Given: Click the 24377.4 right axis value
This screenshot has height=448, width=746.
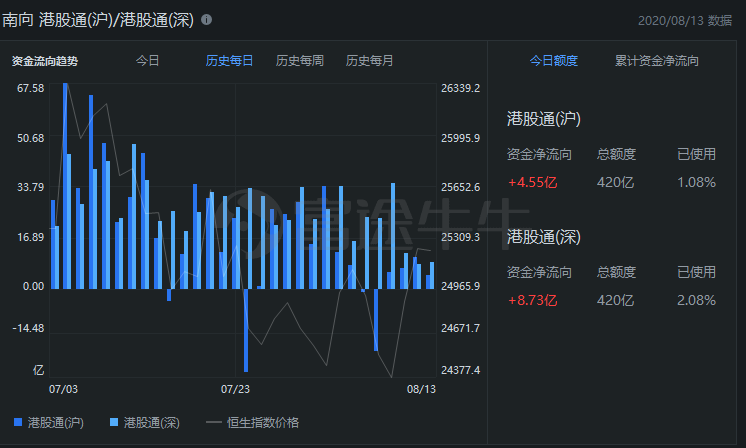Looking at the screenshot, I should click(x=461, y=370).
